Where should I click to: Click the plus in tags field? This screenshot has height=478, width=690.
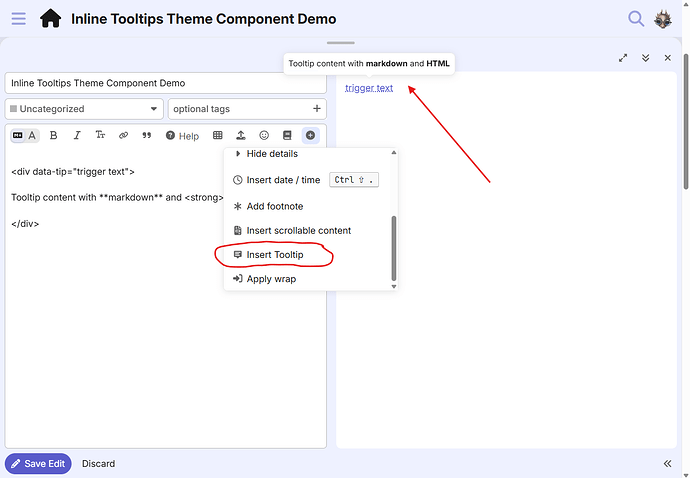tap(317, 108)
